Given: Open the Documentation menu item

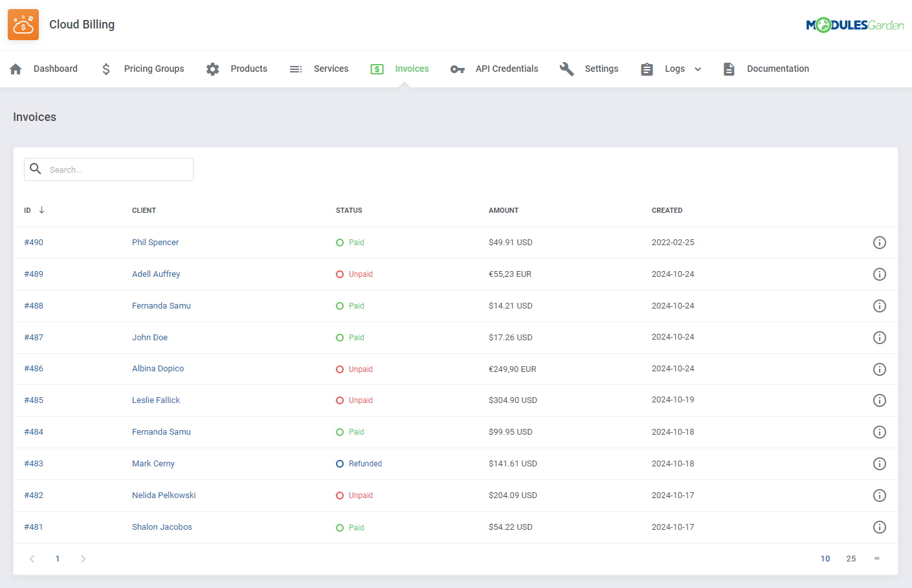Looking at the screenshot, I should [778, 69].
